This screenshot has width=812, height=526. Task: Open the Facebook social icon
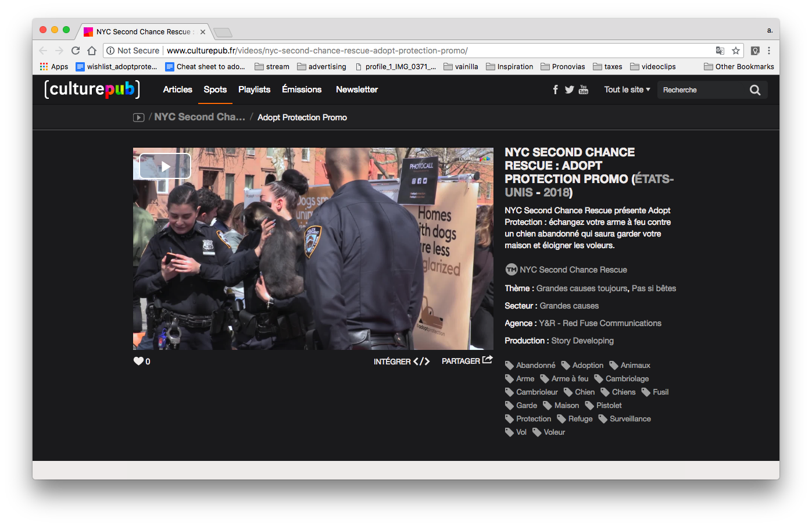555,90
